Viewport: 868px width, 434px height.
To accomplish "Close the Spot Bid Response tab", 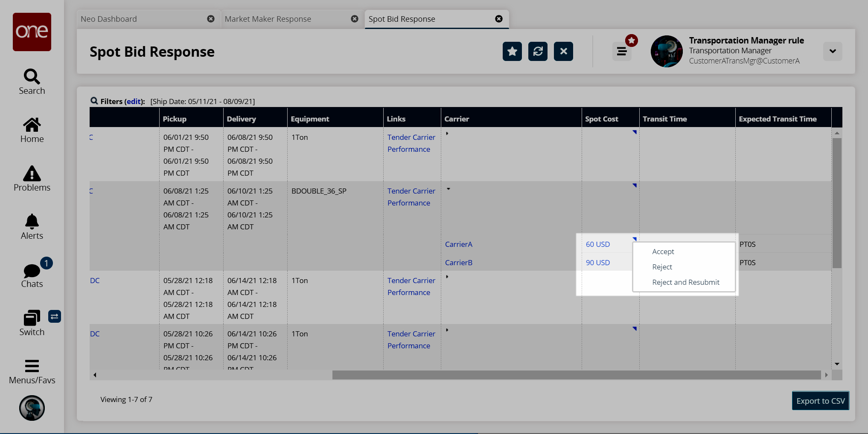I will point(499,19).
